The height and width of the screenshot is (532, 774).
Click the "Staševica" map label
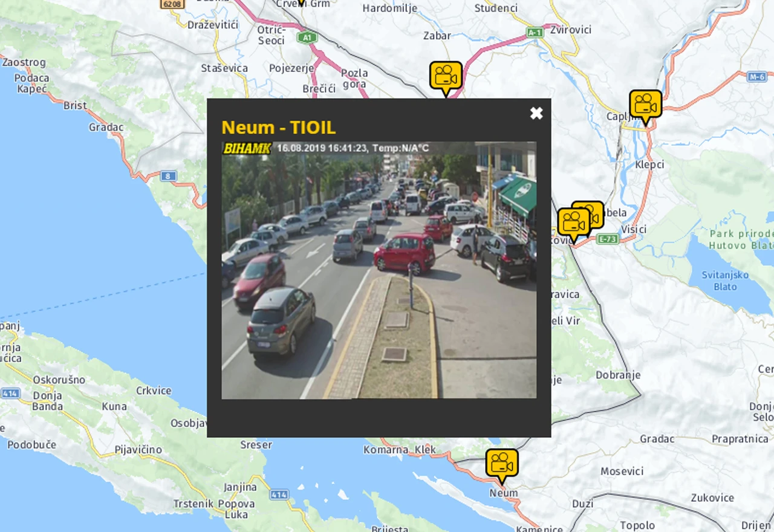tap(224, 68)
